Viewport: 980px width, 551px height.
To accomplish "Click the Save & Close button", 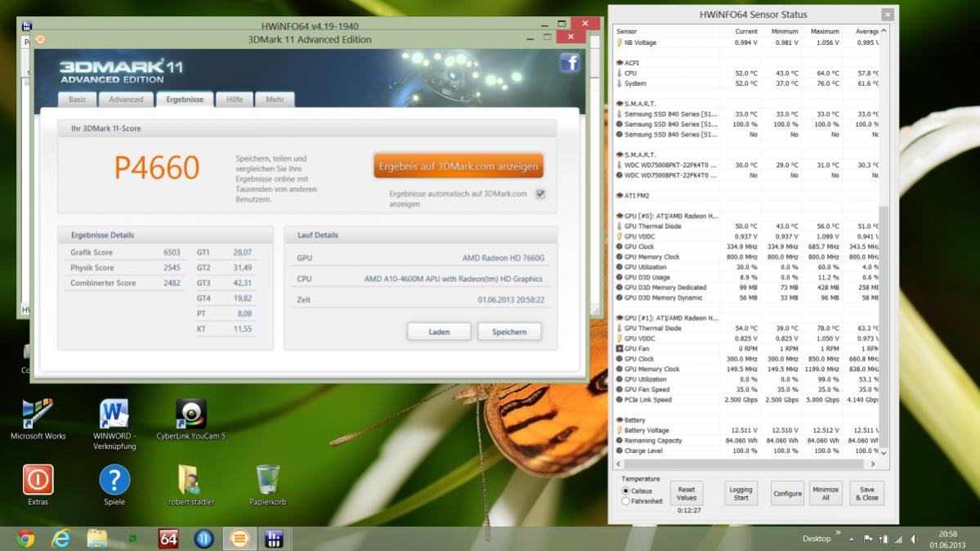I will coord(867,494).
